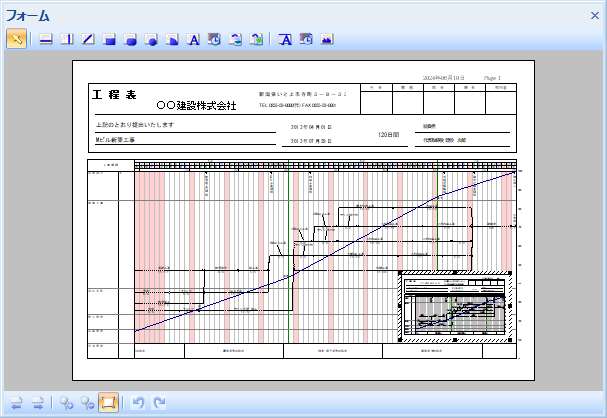
Task: Go to the next page arrow
Action: tap(38, 403)
